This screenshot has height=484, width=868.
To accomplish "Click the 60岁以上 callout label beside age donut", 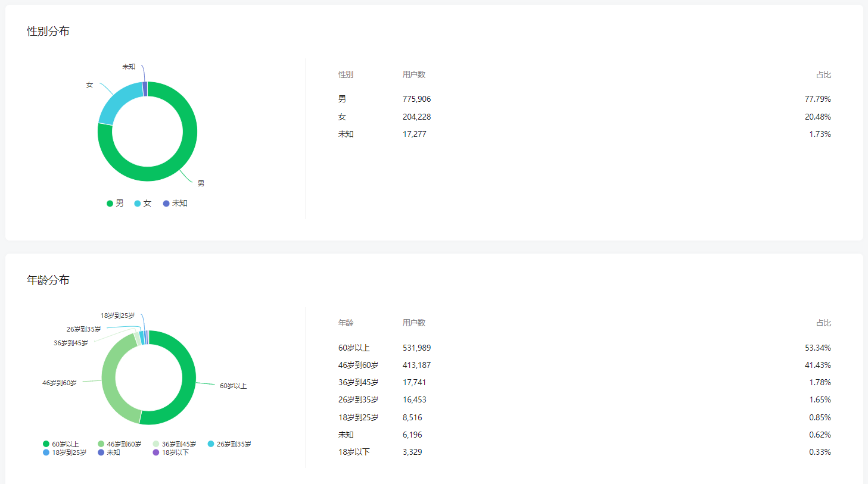I will click(233, 386).
